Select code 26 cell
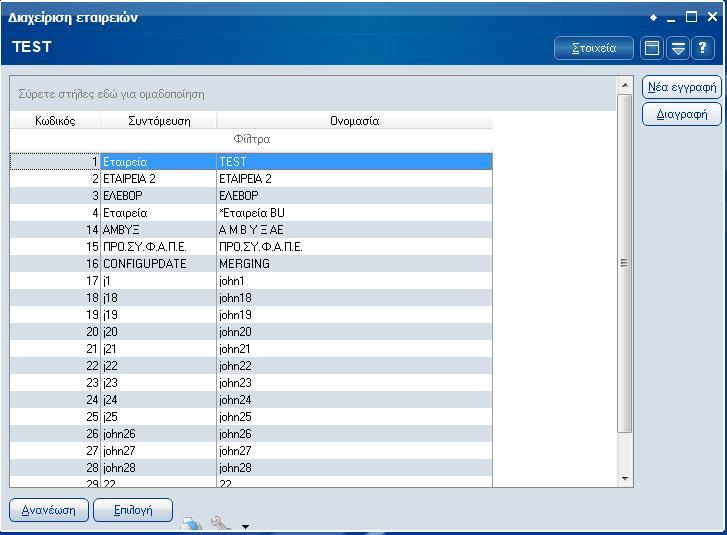Viewport: 727px width, 535px height. pos(55,434)
